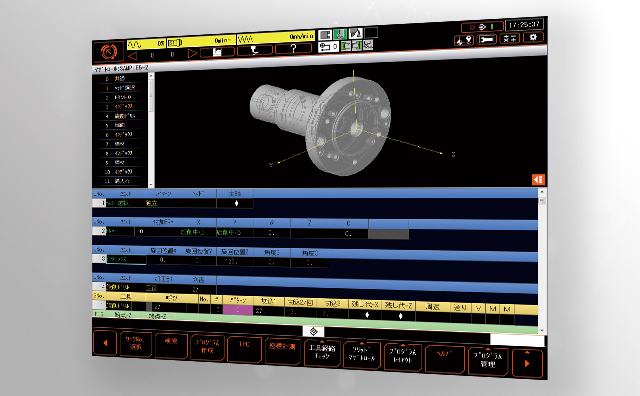Screen dimensions: 640x396
Task: Click the bottom-right program management softkey
Action: (488, 360)
